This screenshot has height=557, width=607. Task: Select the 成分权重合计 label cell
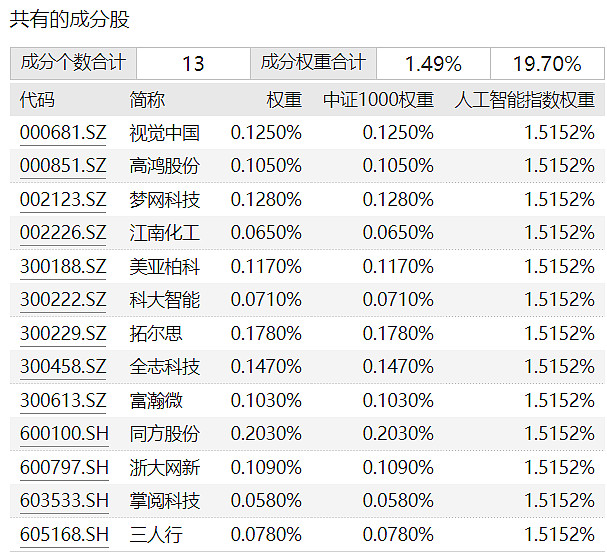(313, 63)
